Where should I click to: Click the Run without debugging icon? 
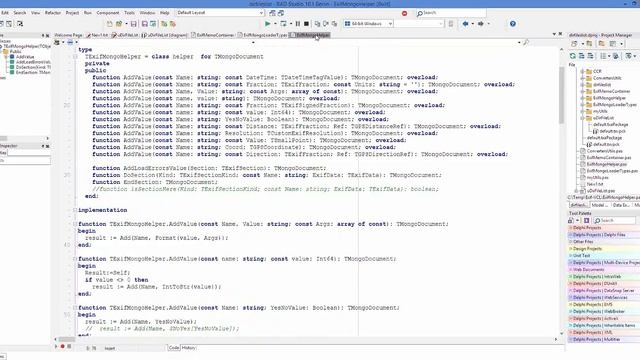pos(283,24)
